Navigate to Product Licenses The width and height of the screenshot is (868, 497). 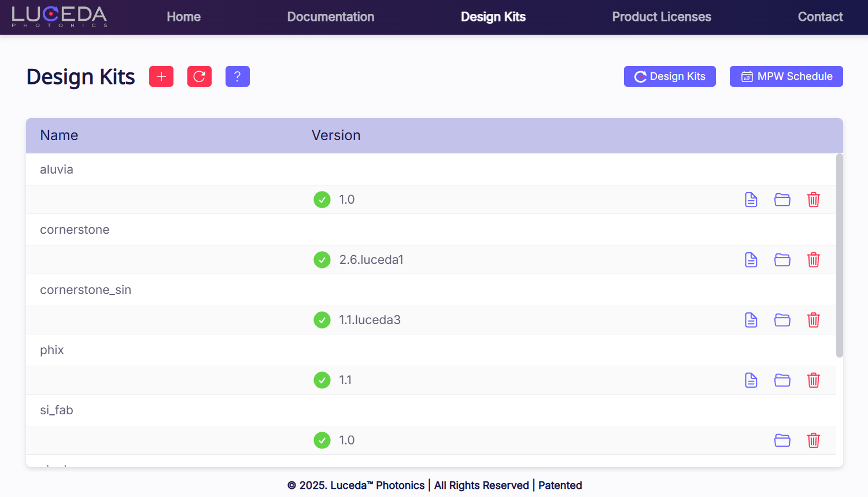tap(662, 17)
